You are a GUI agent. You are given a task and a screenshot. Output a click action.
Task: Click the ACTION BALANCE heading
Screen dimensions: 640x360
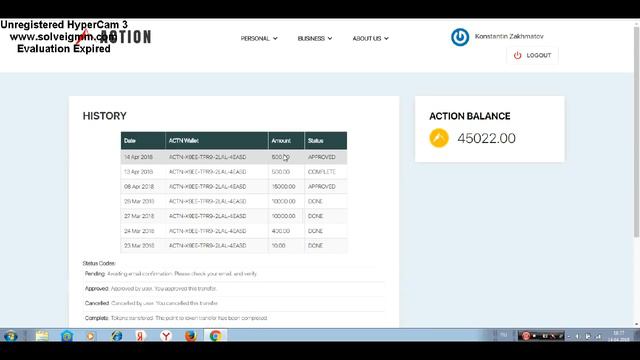tap(470, 116)
